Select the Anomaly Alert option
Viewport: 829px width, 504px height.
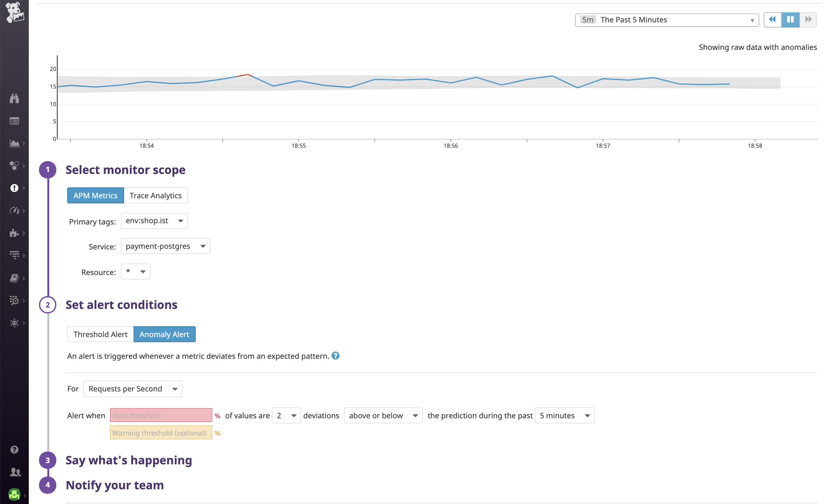click(x=164, y=334)
